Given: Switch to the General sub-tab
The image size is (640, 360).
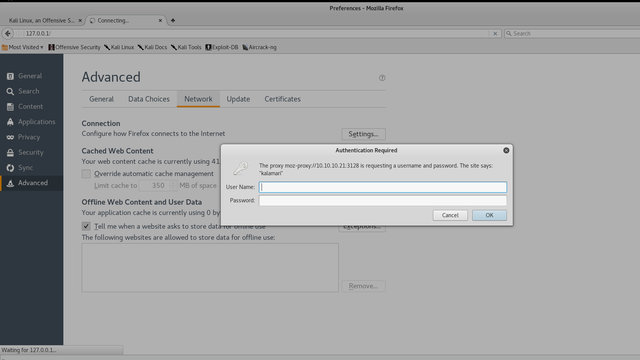Looking at the screenshot, I should (x=101, y=99).
